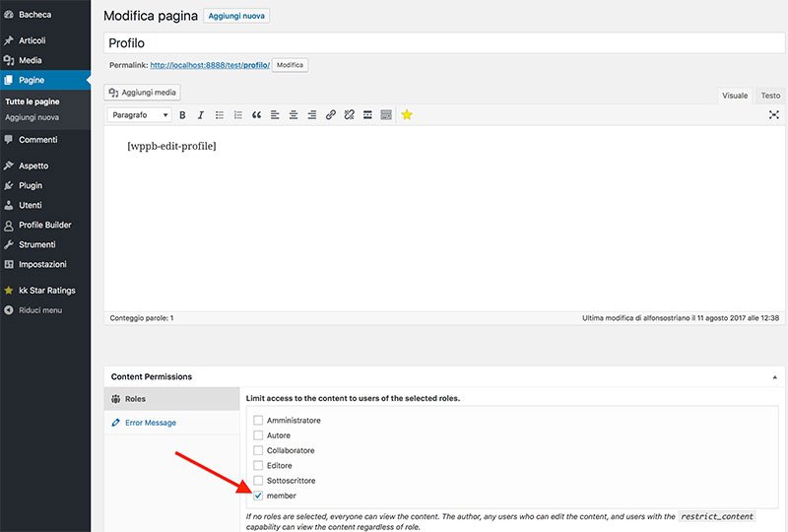The image size is (788, 532).
Task: Insert the Read More tag
Action: [x=367, y=115]
